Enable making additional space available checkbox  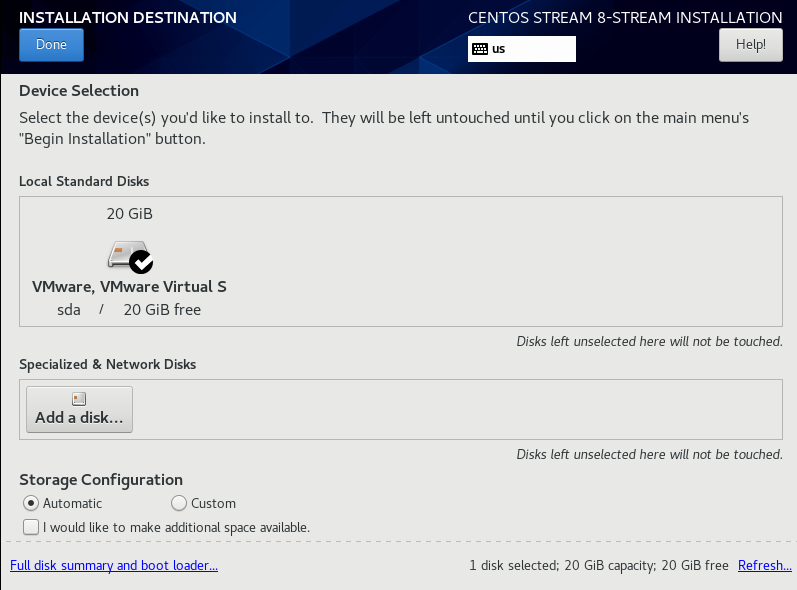pos(31,527)
